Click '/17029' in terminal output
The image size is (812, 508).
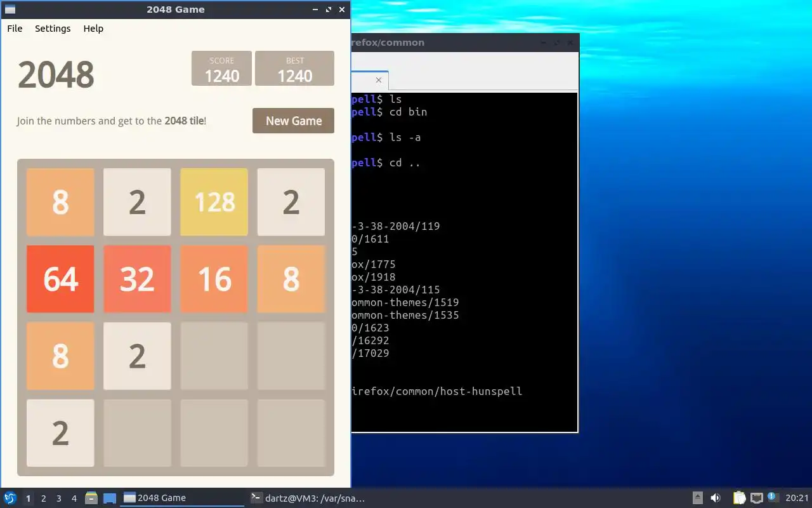(370, 353)
